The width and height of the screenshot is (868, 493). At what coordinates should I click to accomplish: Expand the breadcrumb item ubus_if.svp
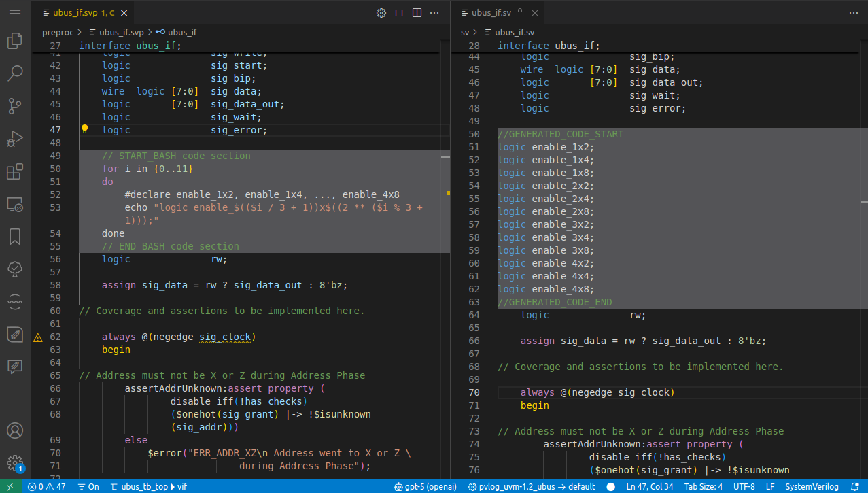tap(122, 31)
